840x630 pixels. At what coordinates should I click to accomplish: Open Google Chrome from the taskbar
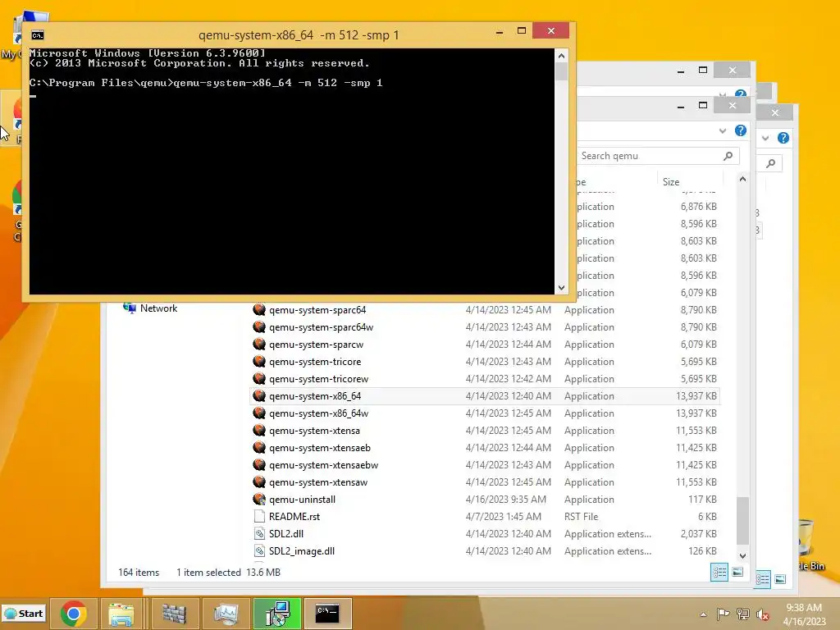coord(74,614)
